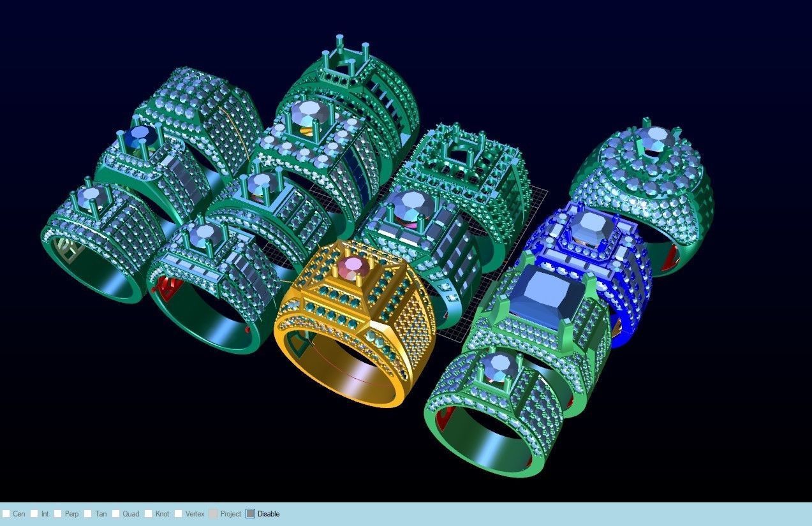Image resolution: width=812 pixels, height=526 pixels.
Task: Toggle the Project osnap checkbox
Action: click(x=213, y=514)
